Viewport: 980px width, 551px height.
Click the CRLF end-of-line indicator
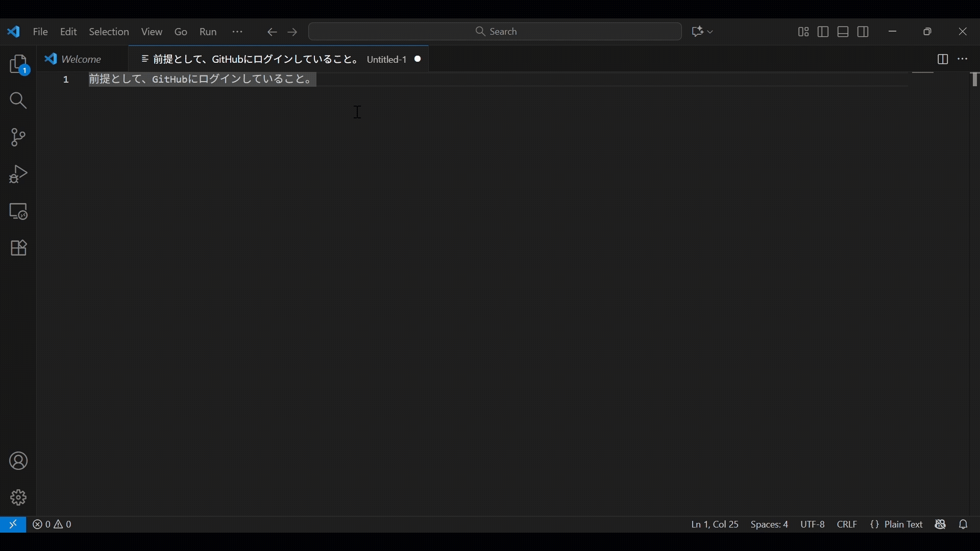pyautogui.click(x=847, y=524)
